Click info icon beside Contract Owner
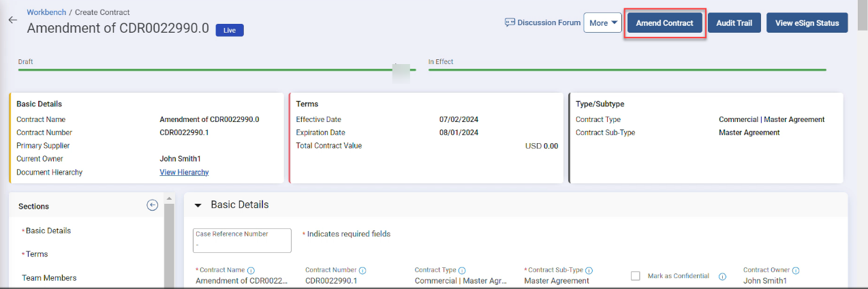868x289 pixels. click(796, 271)
